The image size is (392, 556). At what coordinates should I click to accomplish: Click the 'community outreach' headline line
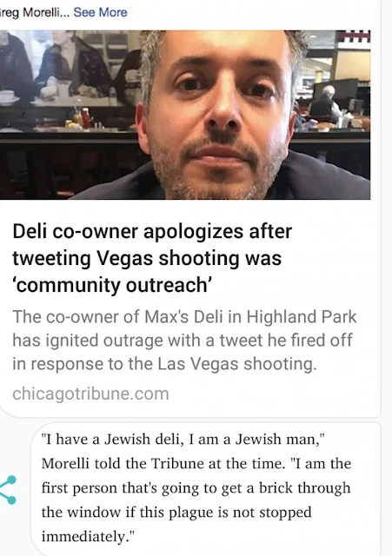point(112,285)
